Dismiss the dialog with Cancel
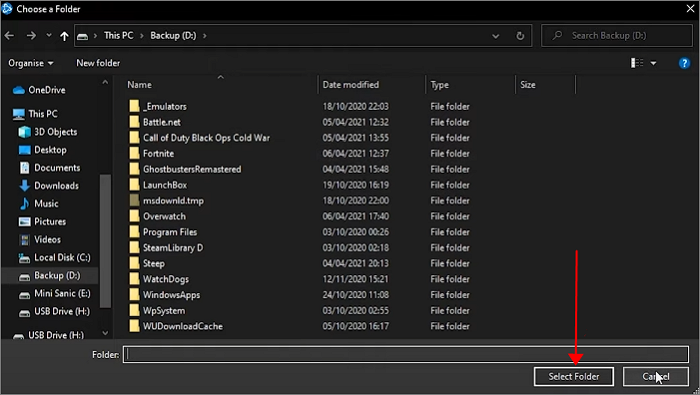 (656, 377)
